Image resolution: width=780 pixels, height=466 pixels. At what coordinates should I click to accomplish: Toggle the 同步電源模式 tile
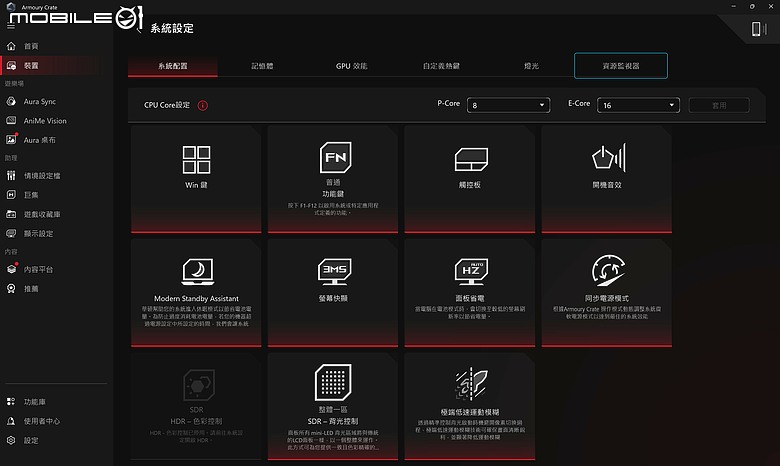(x=607, y=293)
